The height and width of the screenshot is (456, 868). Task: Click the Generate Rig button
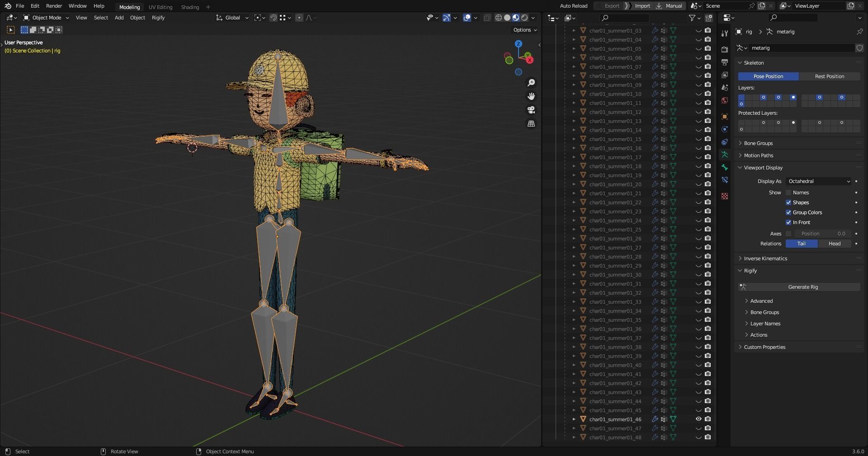pyautogui.click(x=799, y=287)
